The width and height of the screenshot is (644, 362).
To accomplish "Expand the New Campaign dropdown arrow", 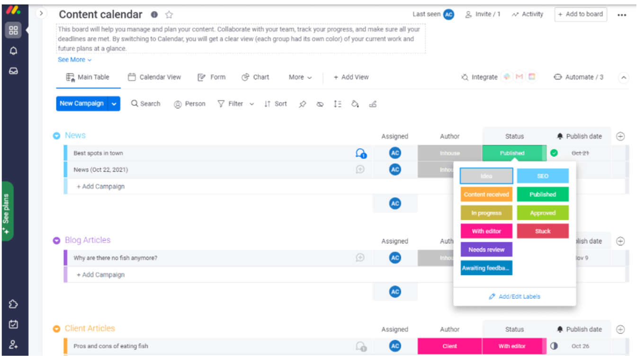I will 114,104.
